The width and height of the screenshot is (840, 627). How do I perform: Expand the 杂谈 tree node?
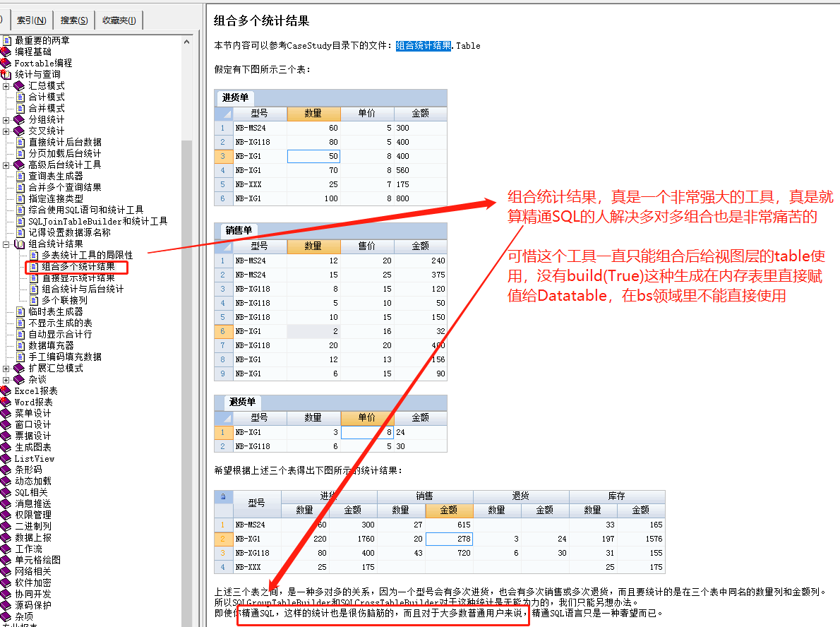coord(6,380)
